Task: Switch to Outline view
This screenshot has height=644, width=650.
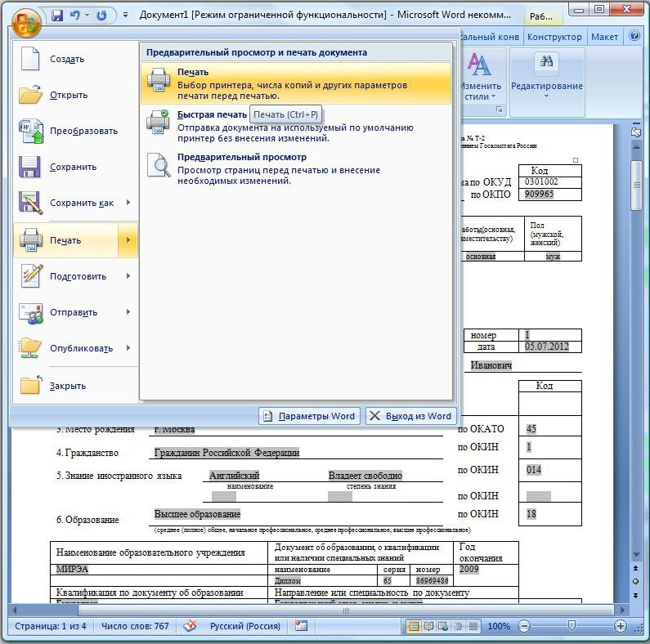Action: pyautogui.click(x=459, y=627)
